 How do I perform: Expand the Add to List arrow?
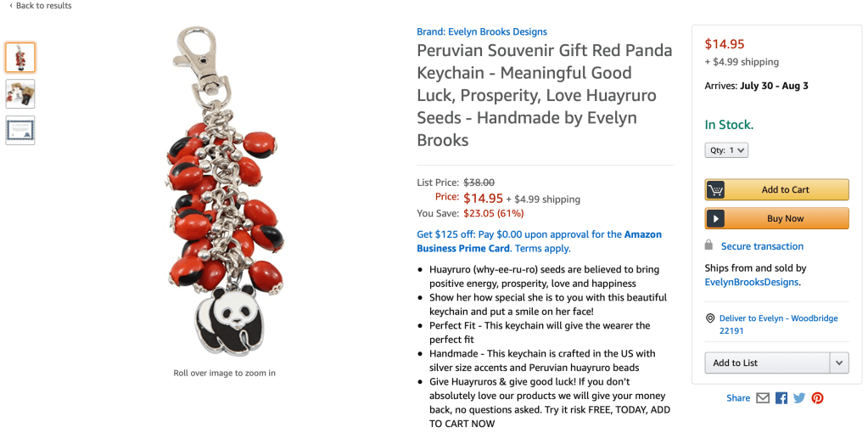click(x=839, y=363)
